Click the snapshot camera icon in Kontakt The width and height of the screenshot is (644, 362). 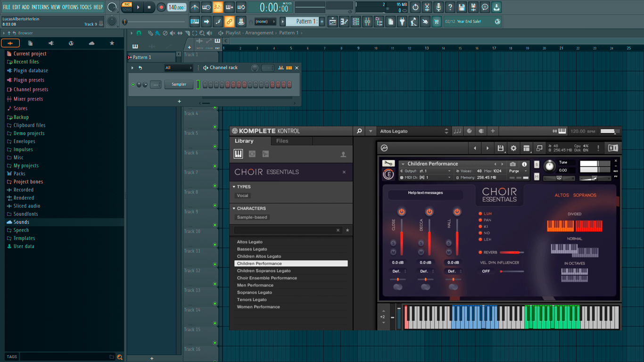point(513,164)
